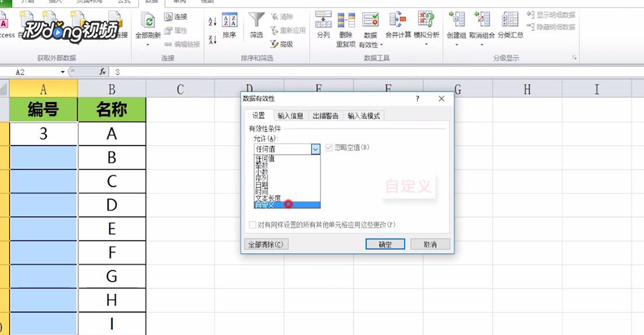Click the cell containing letter D
Screen dimensions: 644x335
tap(111, 205)
